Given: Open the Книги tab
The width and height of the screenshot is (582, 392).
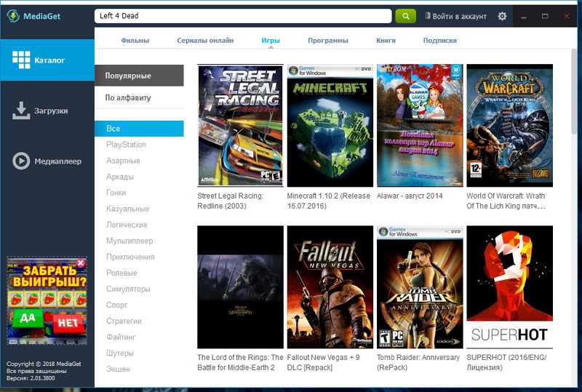Looking at the screenshot, I should click(x=386, y=40).
